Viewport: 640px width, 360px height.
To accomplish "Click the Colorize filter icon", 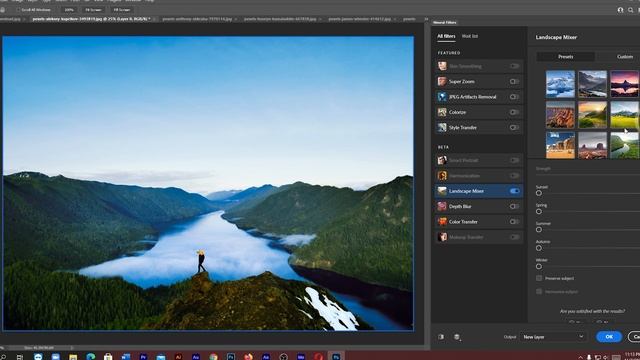I will point(442,112).
